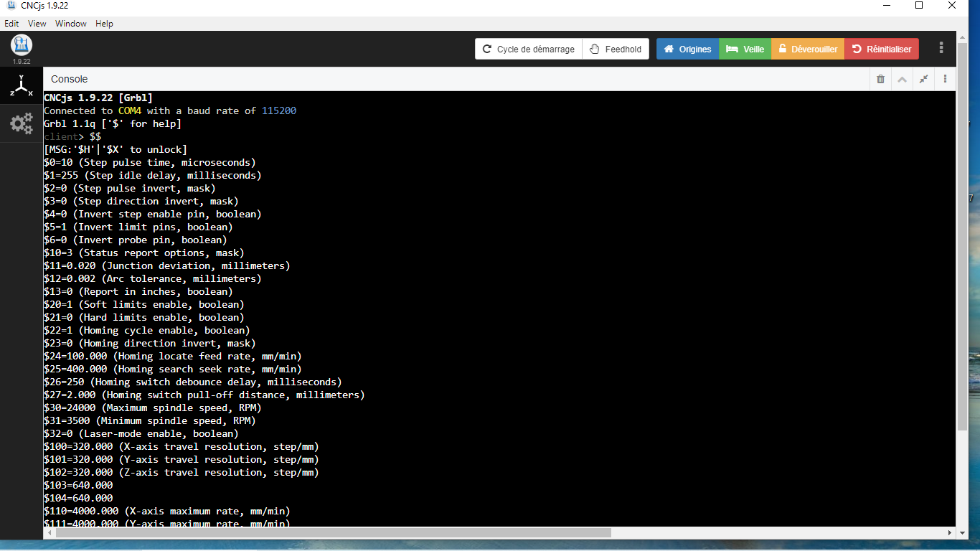This screenshot has height=551, width=980.
Task: Click the $5=1 invert limit pins line
Action: tap(138, 227)
